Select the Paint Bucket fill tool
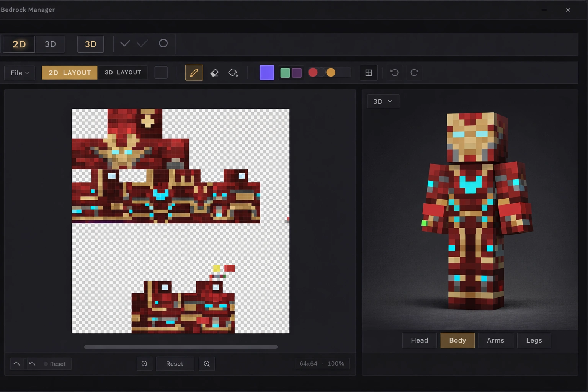Image resolution: width=588 pixels, height=392 pixels. pyautogui.click(x=233, y=73)
